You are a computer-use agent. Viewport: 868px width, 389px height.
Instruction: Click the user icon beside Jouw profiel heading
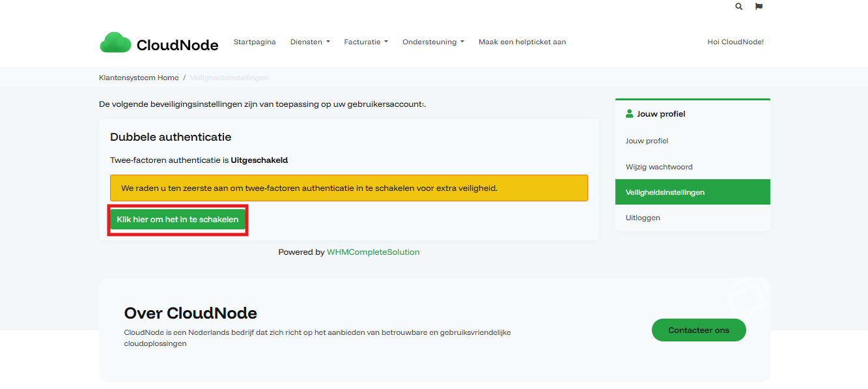pyautogui.click(x=630, y=113)
